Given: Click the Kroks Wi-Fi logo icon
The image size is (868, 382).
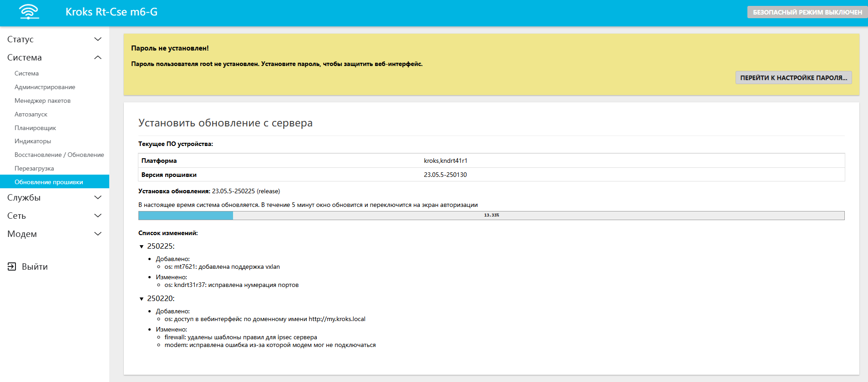Looking at the screenshot, I should (x=29, y=12).
